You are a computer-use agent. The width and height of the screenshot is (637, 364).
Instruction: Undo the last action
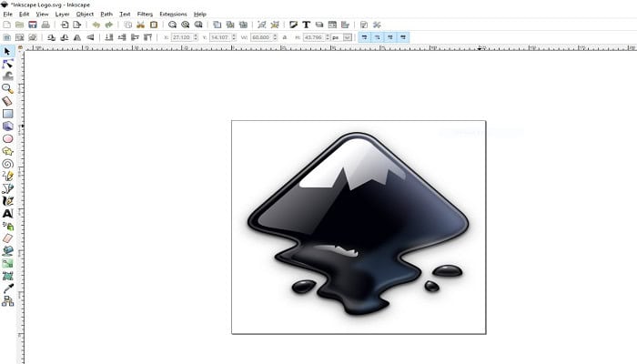(x=96, y=25)
